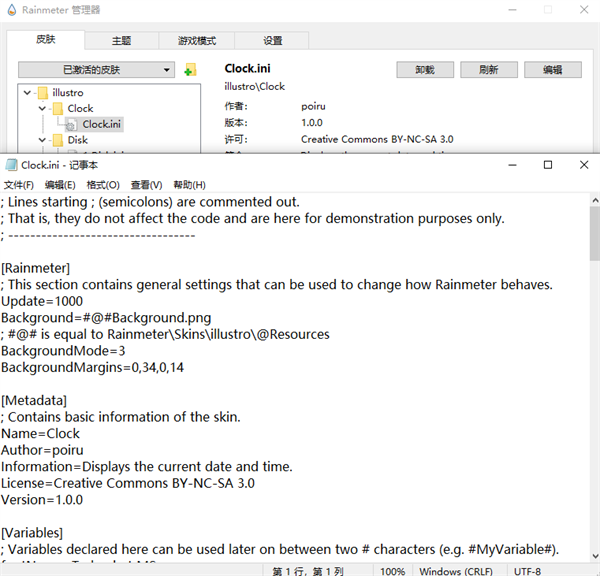Open the 帮助(H) menu in Notepad
The height and width of the screenshot is (576, 600).
(189, 185)
